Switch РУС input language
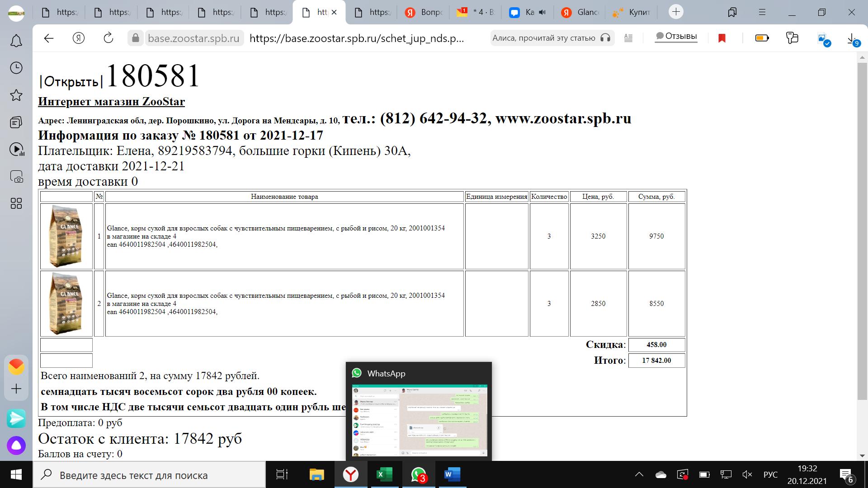The width and height of the screenshot is (868, 488). point(770,475)
